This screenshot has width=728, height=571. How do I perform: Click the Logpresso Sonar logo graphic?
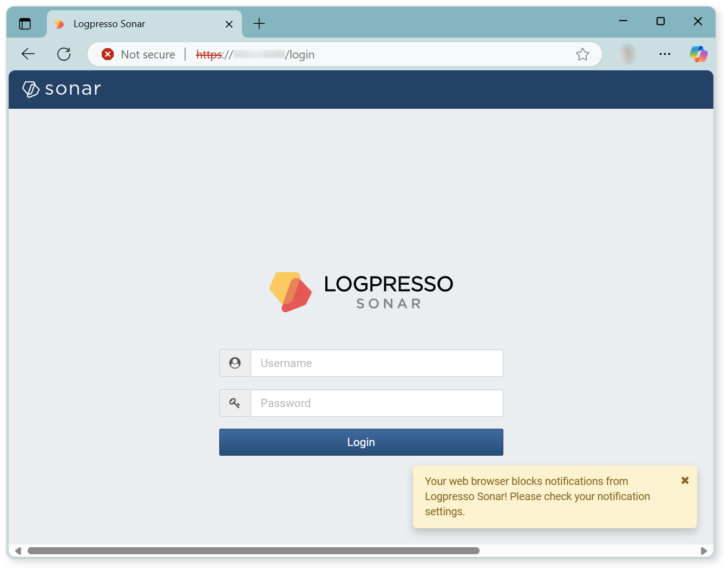point(361,292)
